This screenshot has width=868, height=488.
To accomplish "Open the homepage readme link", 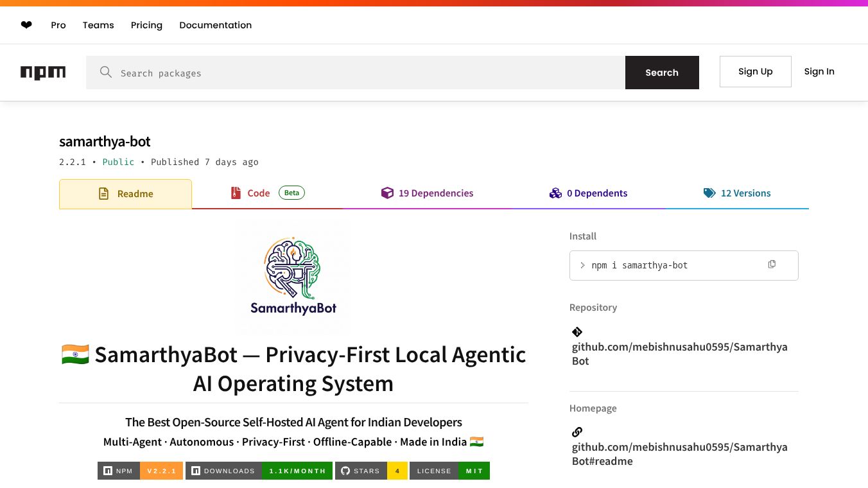I will pos(680,454).
